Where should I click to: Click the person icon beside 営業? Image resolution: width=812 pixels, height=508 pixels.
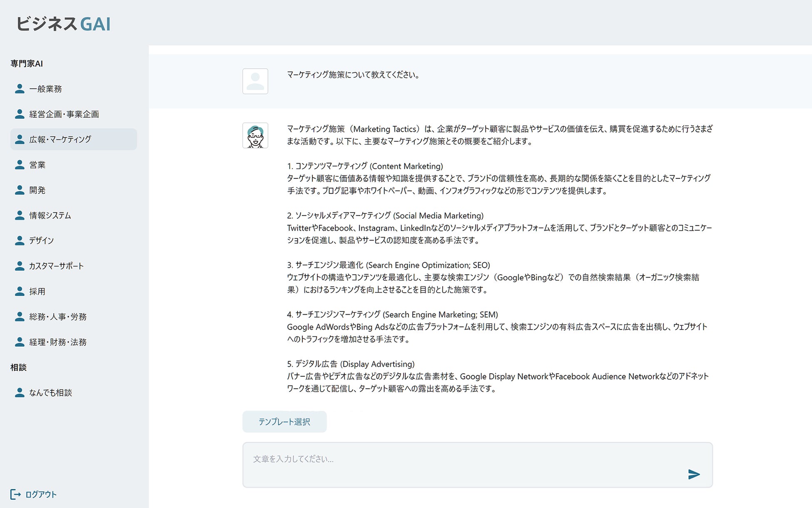[x=20, y=165]
